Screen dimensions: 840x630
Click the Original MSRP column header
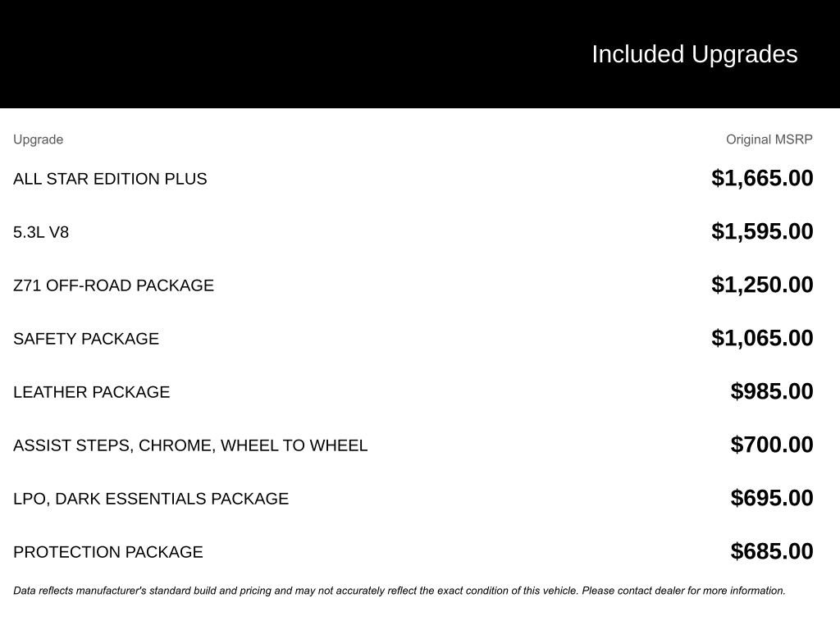coord(769,139)
